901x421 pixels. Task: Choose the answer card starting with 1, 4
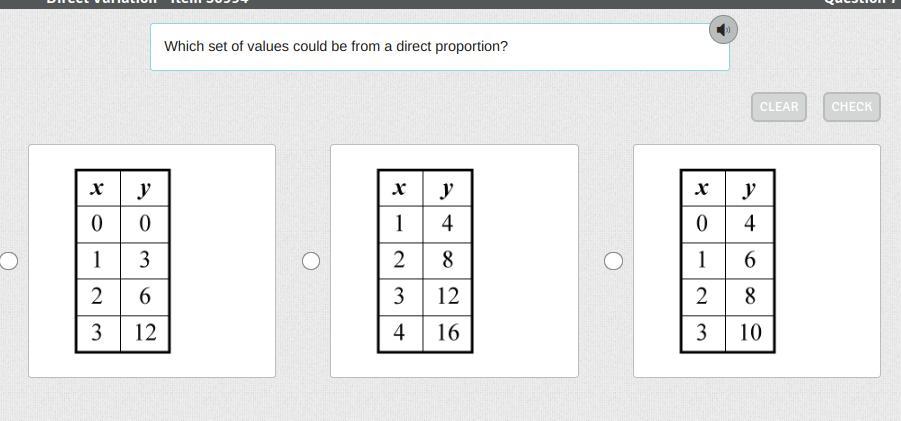454,261
